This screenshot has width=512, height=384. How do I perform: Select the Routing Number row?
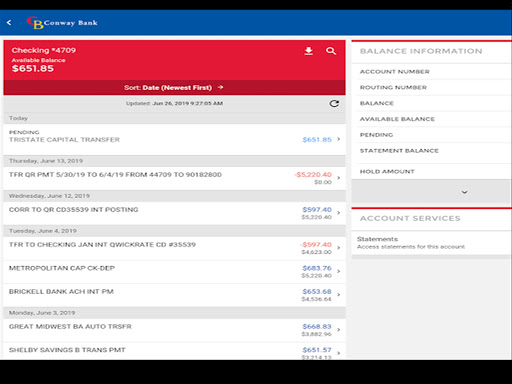(431, 87)
